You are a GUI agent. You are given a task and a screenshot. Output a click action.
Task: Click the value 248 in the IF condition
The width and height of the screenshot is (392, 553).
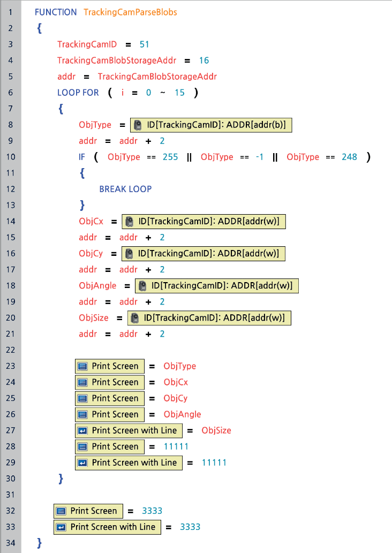click(349, 157)
